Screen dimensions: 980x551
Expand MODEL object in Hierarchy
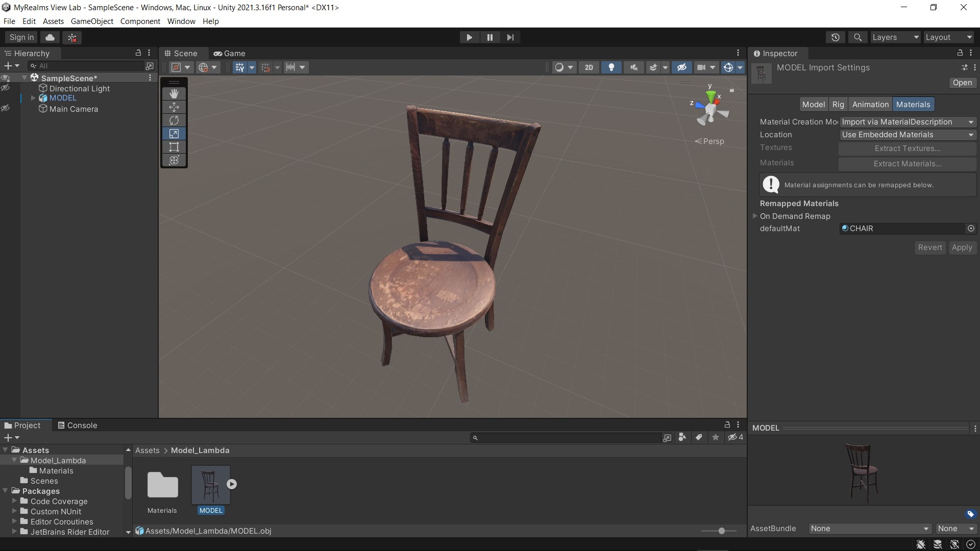coord(33,98)
